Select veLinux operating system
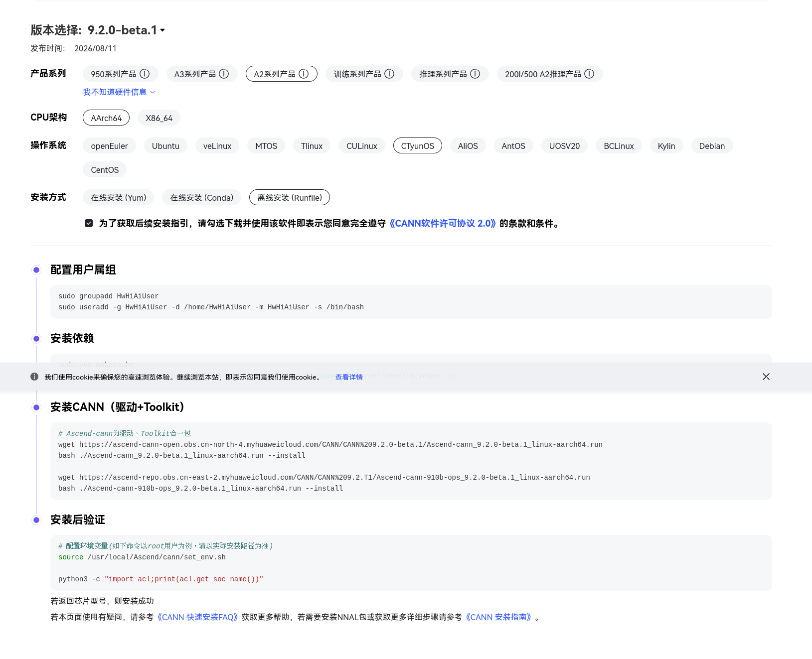The height and width of the screenshot is (659, 812). pos(217,146)
